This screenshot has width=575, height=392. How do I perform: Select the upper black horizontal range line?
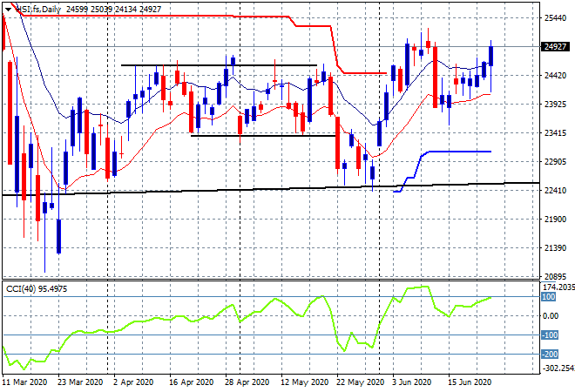pyautogui.click(x=219, y=65)
